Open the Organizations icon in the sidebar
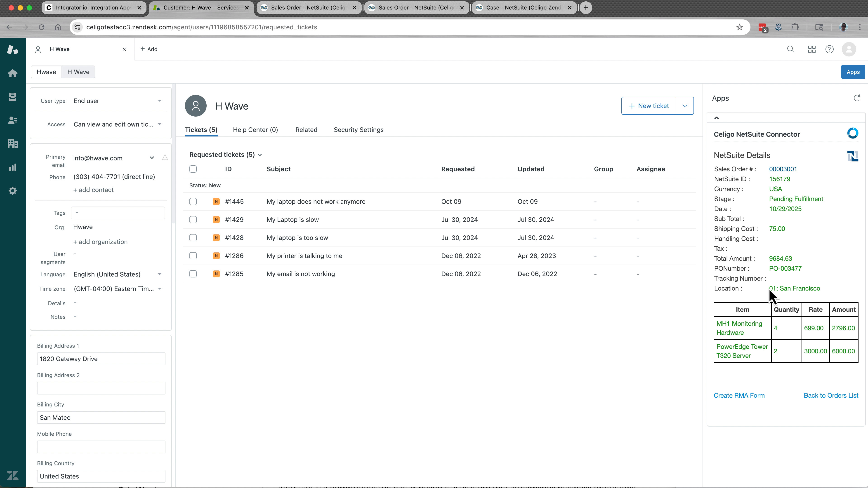Viewport: 868px width, 488px height. coord(12,143)
